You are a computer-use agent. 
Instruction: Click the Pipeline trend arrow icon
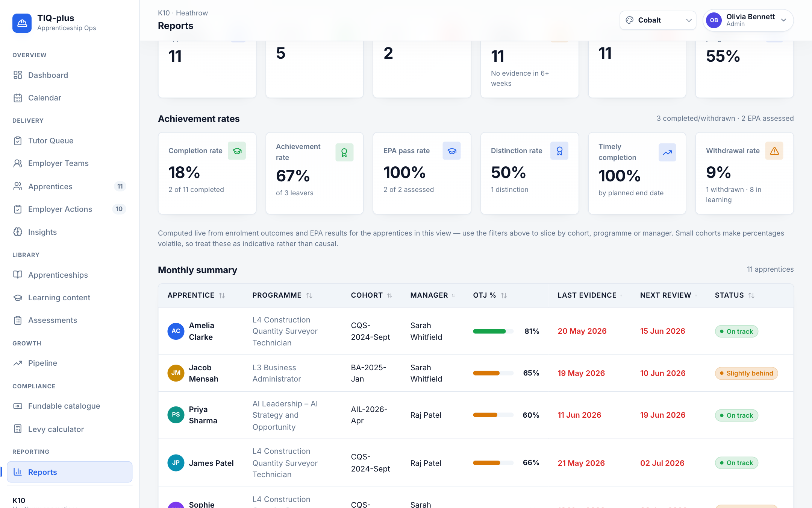pos(18,363)
